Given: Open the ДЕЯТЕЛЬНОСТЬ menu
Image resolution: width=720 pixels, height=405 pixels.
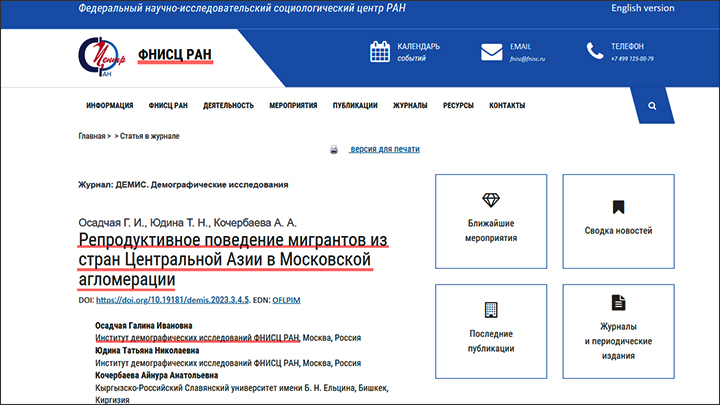Looking at the screenshot, I should pos(228,106).
